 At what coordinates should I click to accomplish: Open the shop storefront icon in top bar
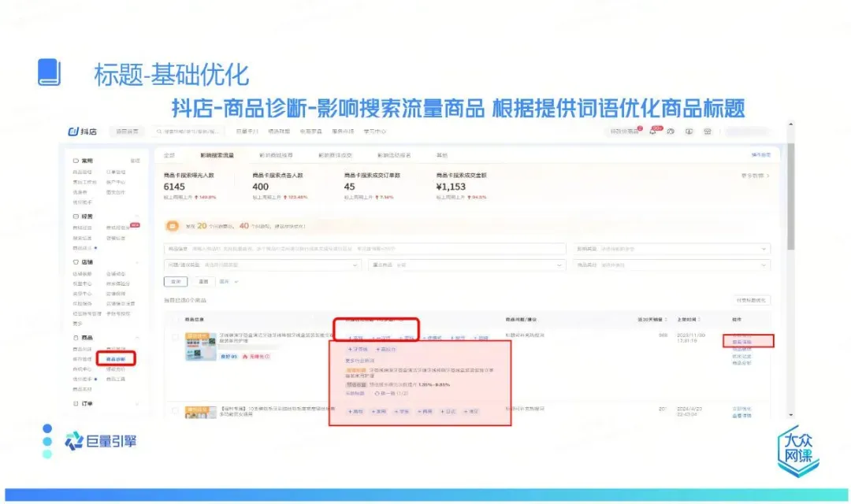pyautogui.click(x=707, y=132)
